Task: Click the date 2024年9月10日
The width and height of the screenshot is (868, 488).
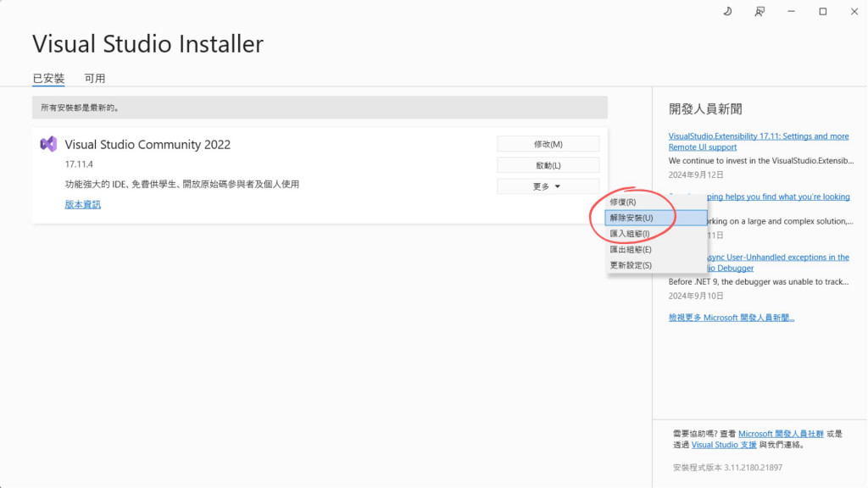Action: point(696,296)
